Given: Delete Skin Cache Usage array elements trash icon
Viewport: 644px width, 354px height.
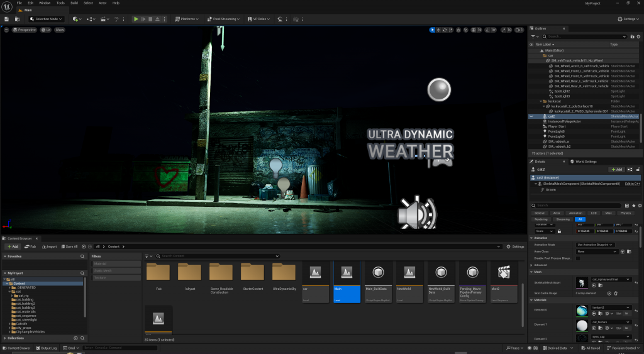Looking at the screenshot, I should point(616,293).
